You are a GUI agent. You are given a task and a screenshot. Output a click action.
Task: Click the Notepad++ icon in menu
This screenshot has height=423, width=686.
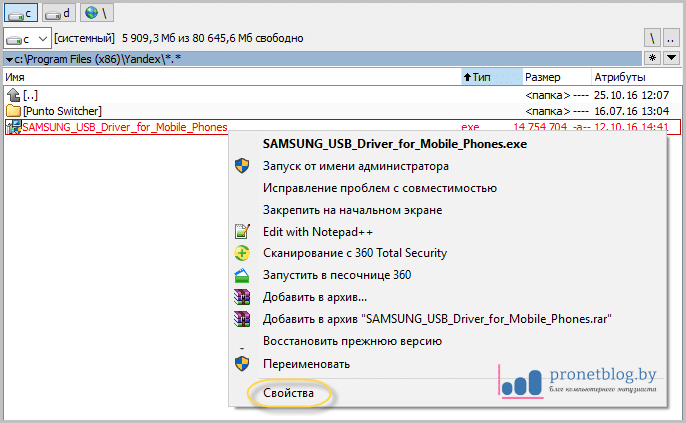[x=242, y=231]
